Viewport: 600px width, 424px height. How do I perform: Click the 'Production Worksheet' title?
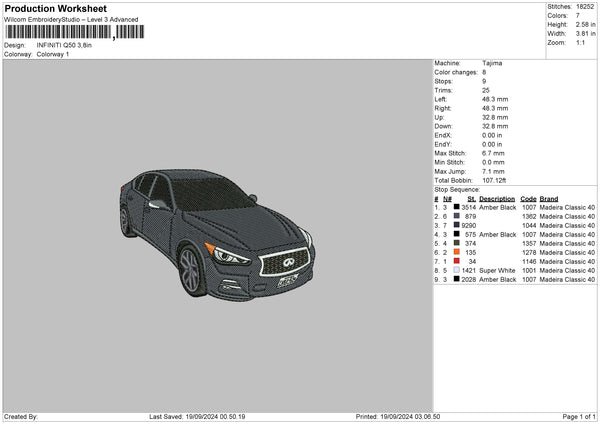tap(55, 8)
